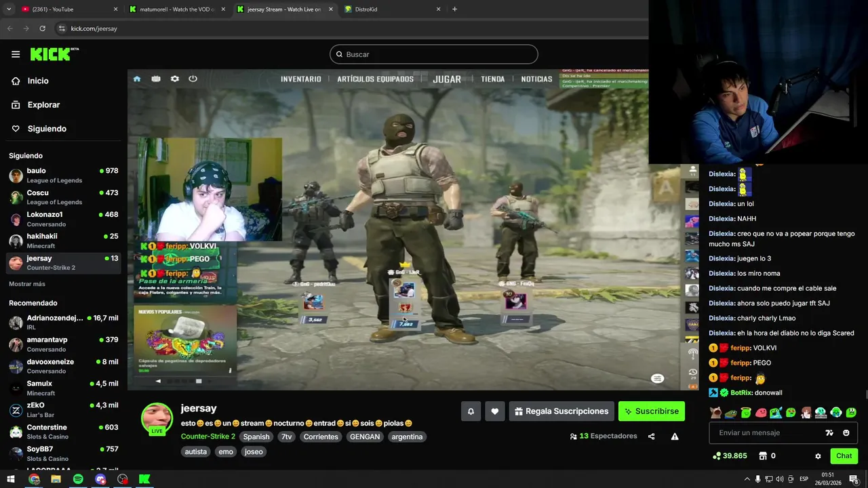Open BotRix's profile in chat
The height and width of the screenshot is (488, 868).
741,393
